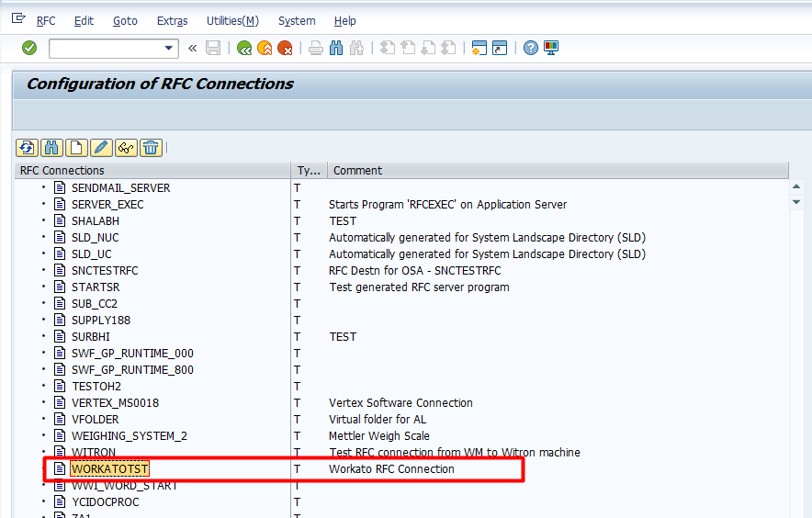Click the red Cancel icon
The width and height of the screenshot is (812, 518).
point(285,48)
